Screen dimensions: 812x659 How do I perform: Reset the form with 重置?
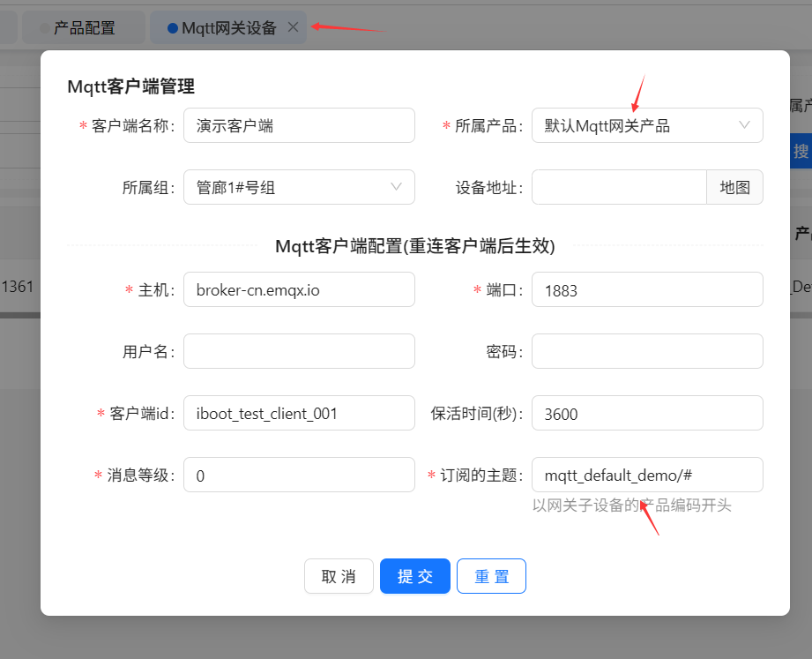point(491,576)
